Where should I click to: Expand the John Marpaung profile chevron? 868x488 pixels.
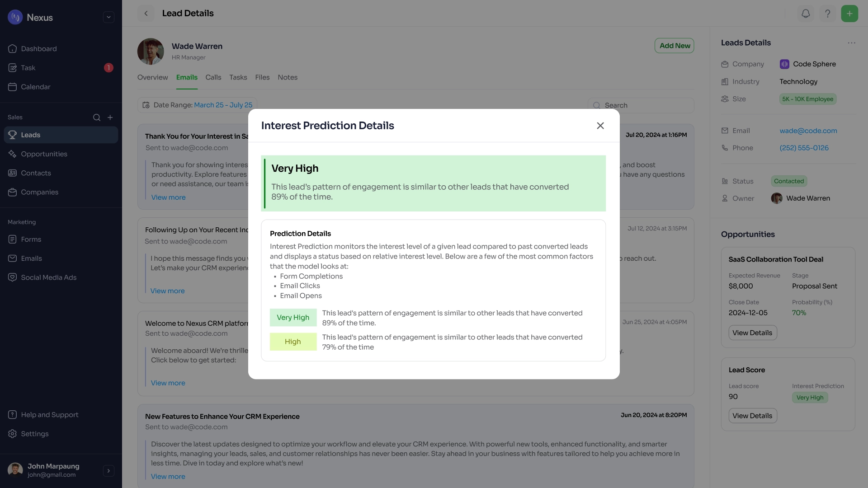108,471
